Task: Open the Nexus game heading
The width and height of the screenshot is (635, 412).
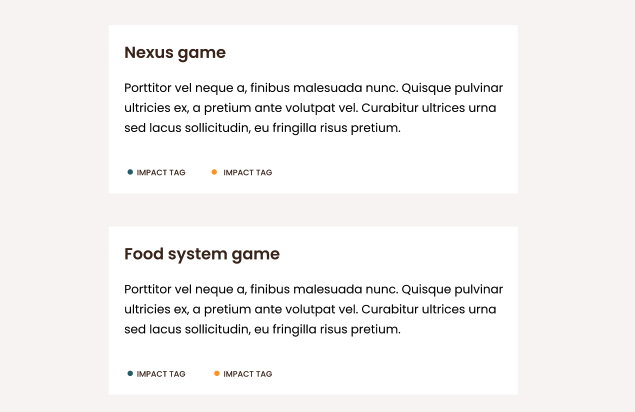Action: coord(175,53)
